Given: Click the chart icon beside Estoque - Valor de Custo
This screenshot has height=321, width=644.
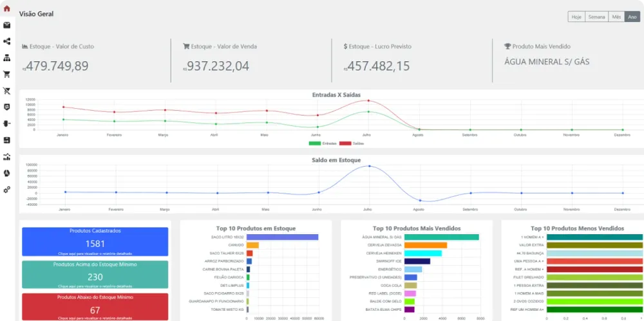Looking at the screenshot, I should point(24,46).
